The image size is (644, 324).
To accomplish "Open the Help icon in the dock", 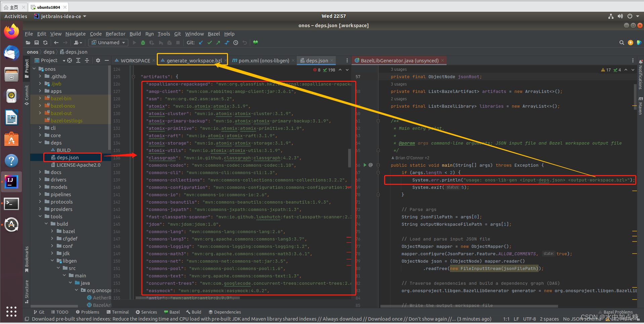I will (11, 161).
